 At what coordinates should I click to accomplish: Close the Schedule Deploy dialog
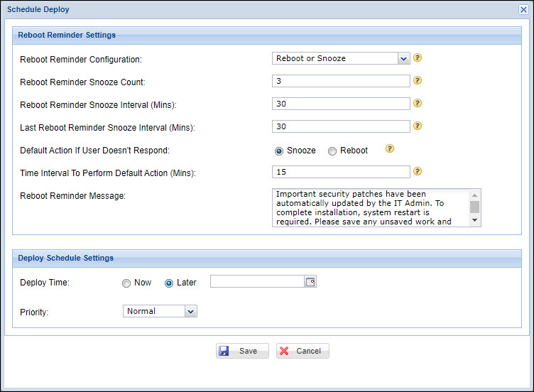(x=524, y=9)
